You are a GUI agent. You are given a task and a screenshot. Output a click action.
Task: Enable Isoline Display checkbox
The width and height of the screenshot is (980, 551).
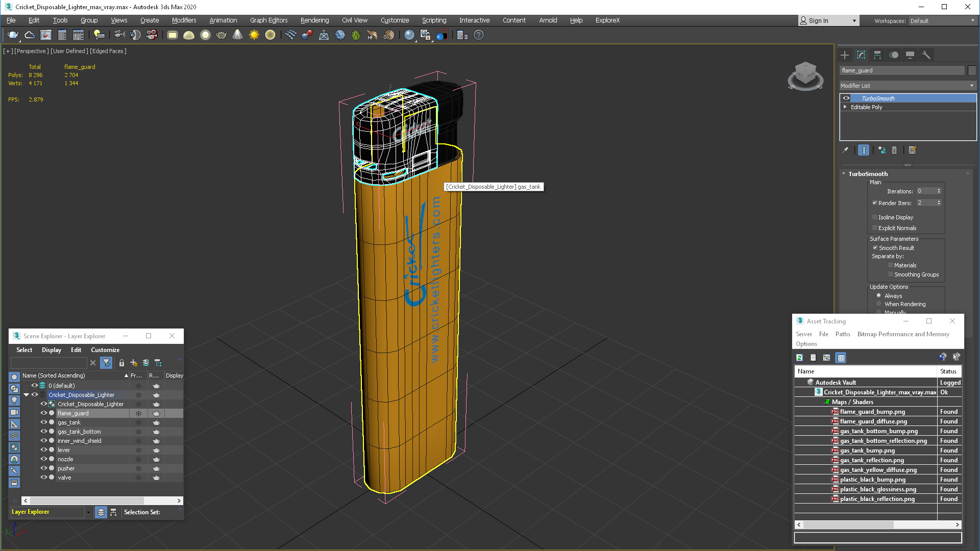tap(875, 217)
